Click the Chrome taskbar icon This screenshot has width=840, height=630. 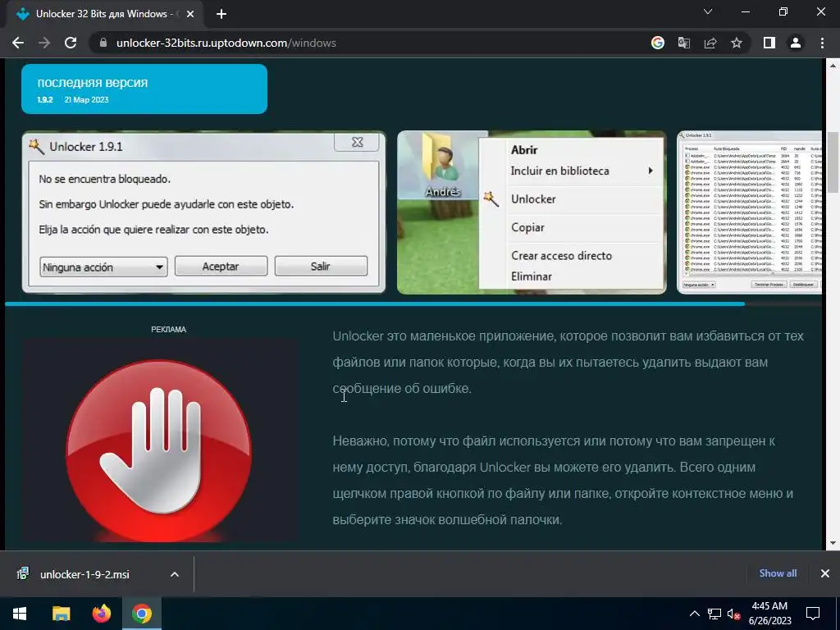coord(141,614)
